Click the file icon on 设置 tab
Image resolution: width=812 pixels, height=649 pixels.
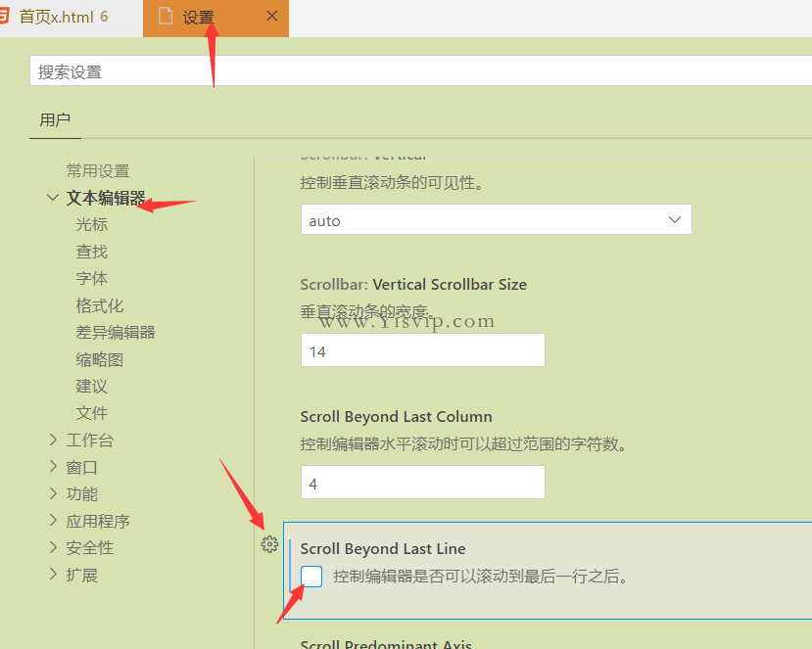166,16
